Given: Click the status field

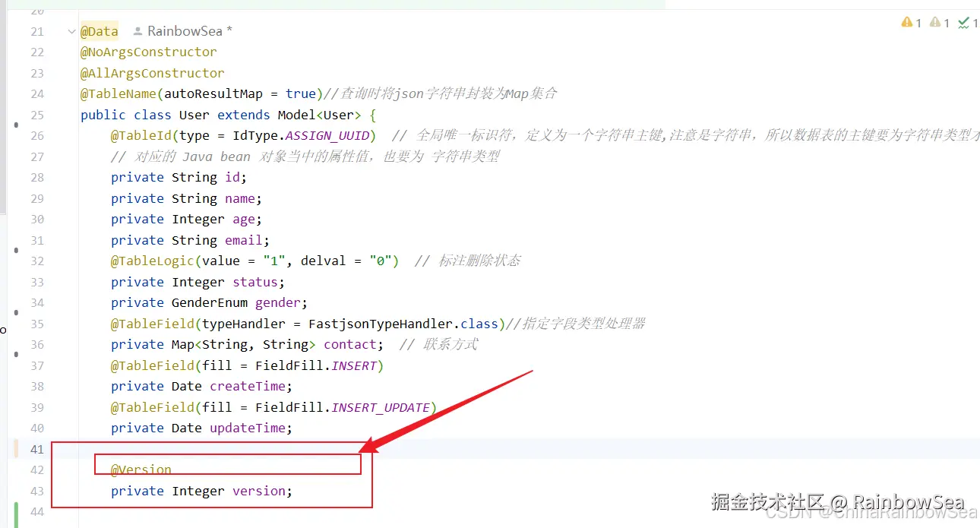Looking at the screenshot, I should [255, 282].
